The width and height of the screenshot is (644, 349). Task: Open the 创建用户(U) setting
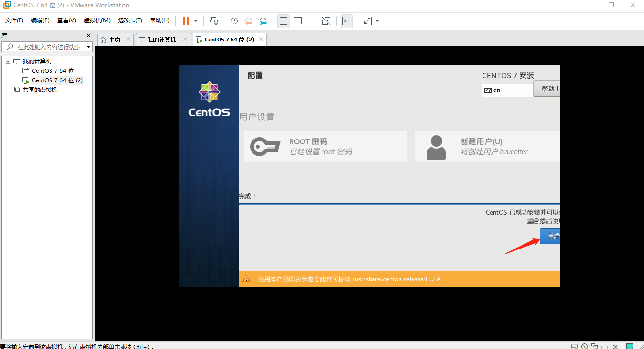(487, 147)
